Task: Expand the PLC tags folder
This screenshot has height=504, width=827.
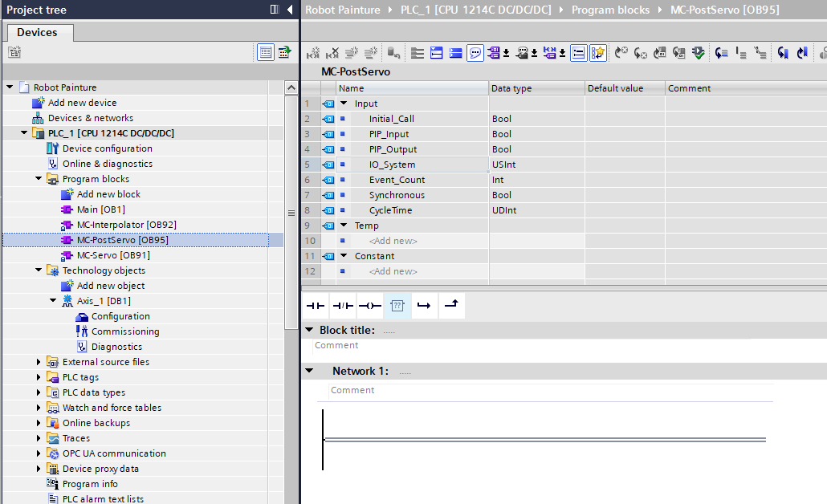Action: point(39,377)
